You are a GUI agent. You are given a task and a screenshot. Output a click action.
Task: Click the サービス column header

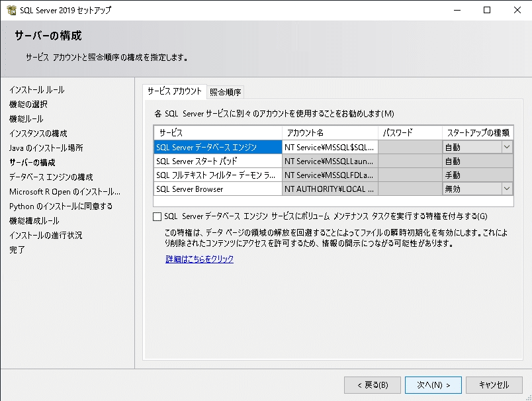click(218, 132)
